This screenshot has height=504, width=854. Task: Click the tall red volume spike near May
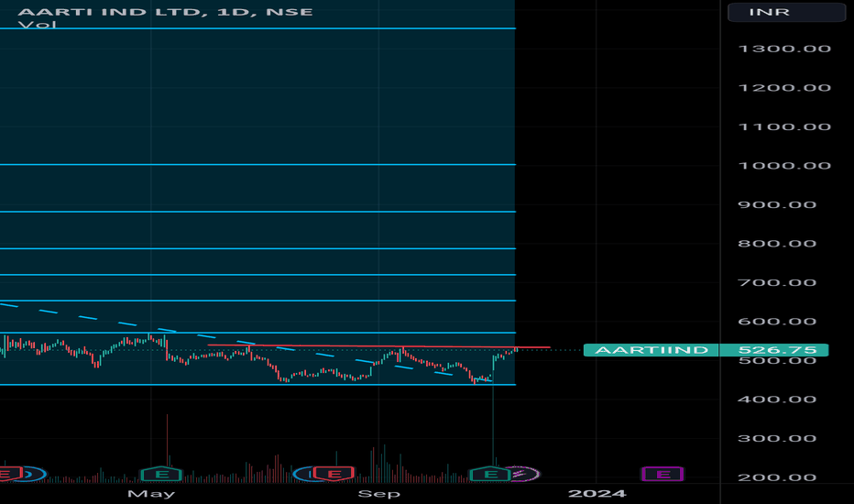167,448
